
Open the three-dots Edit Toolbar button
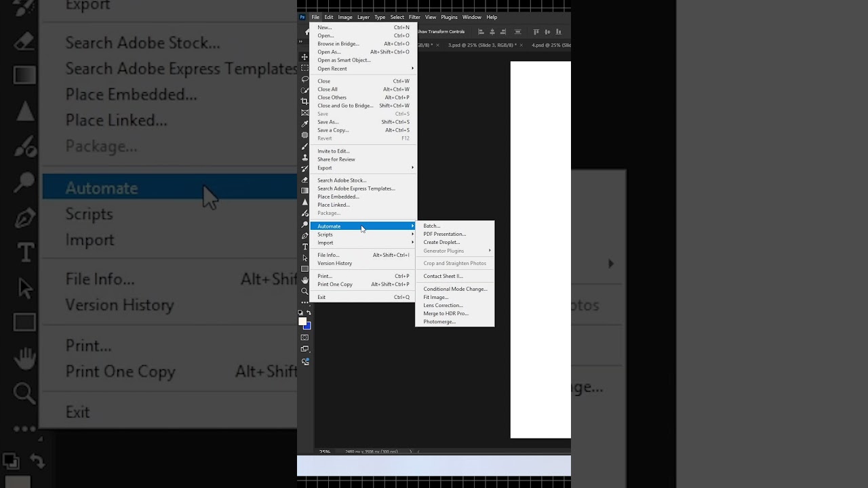point(304,302)
